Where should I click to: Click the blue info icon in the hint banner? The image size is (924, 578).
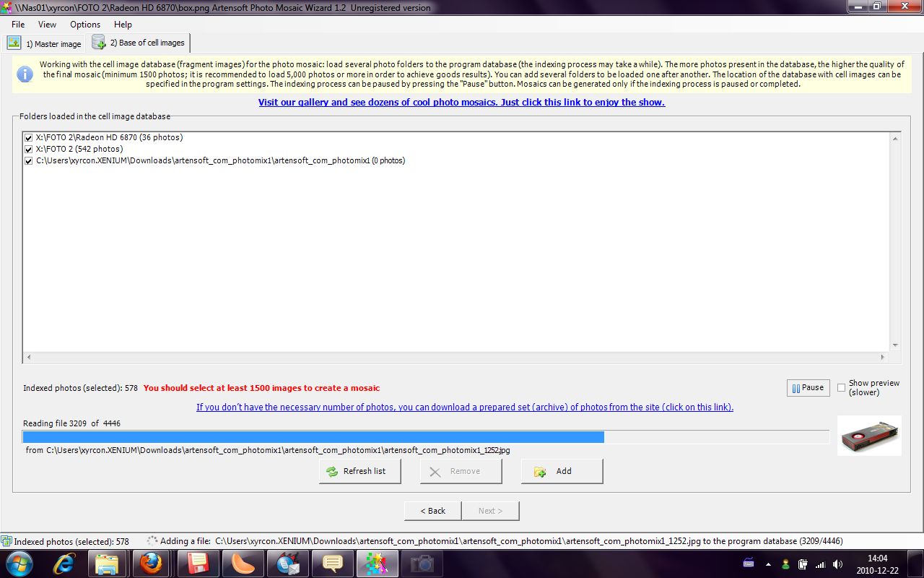(x=25, y=74)
